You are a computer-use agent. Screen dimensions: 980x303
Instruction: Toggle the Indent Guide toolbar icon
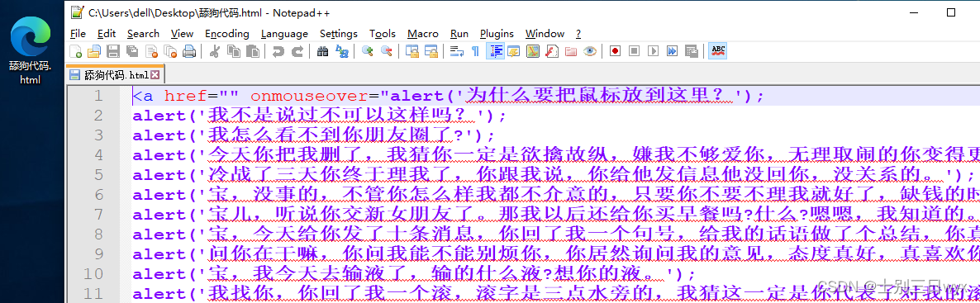pos(495,51)
